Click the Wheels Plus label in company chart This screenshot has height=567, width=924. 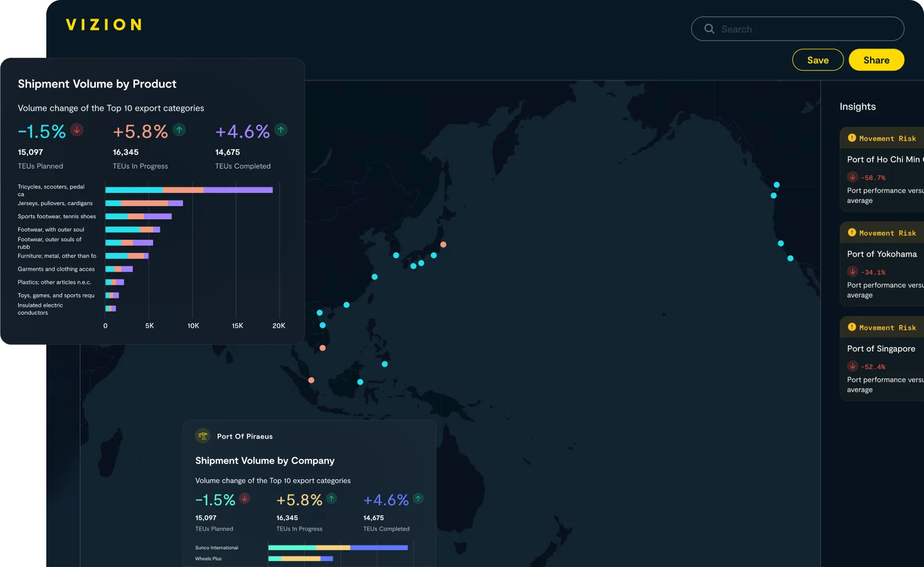pyautogui.click(x=209, y=558)
